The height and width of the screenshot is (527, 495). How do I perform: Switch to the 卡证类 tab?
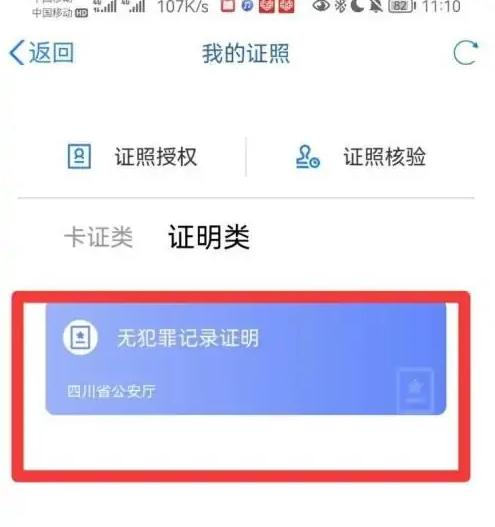pos(98,237)
